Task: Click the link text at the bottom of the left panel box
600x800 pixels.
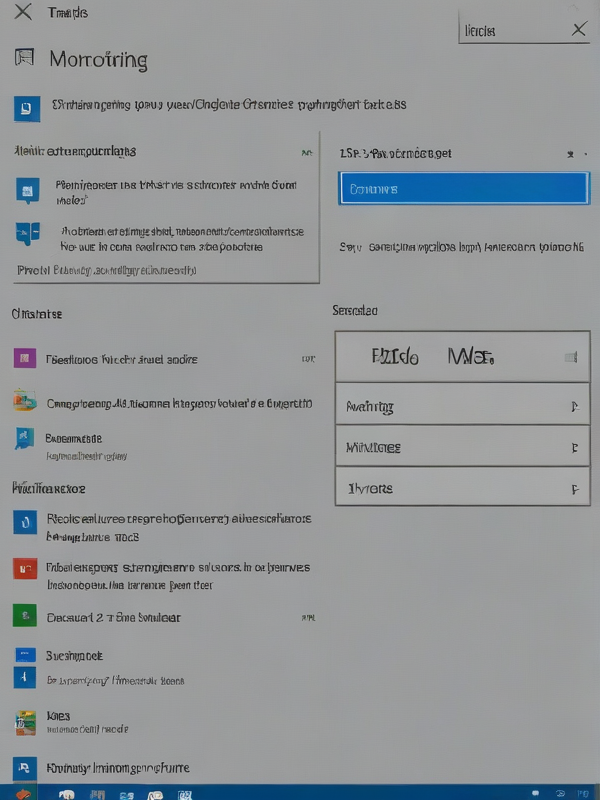Action: (x=106, y=270)
